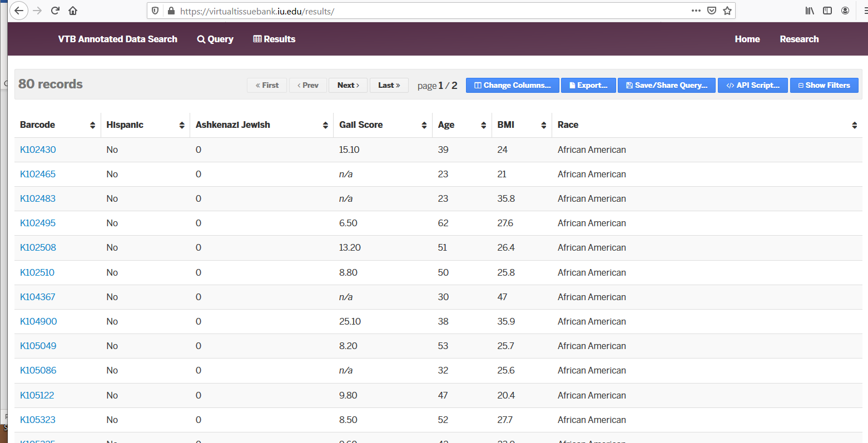Screen dimensions: 868x443
Task: Open barcode K105122 record
Action: (x=37, y=395)
